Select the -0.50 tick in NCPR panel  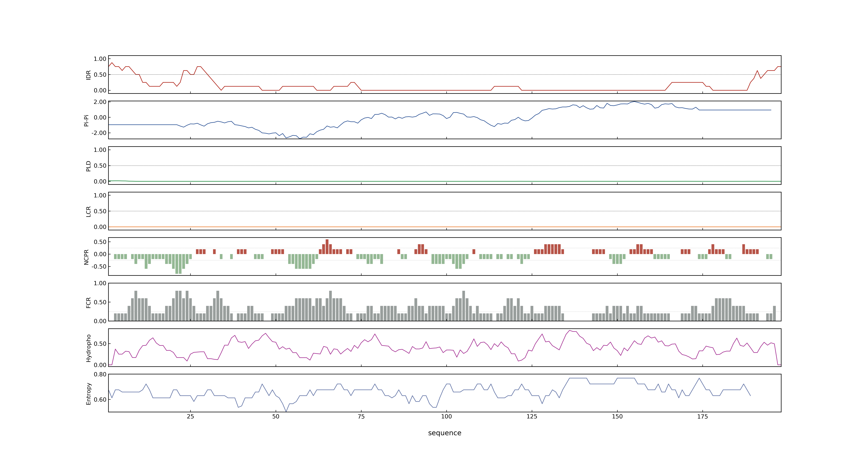[x=99, y=267]
